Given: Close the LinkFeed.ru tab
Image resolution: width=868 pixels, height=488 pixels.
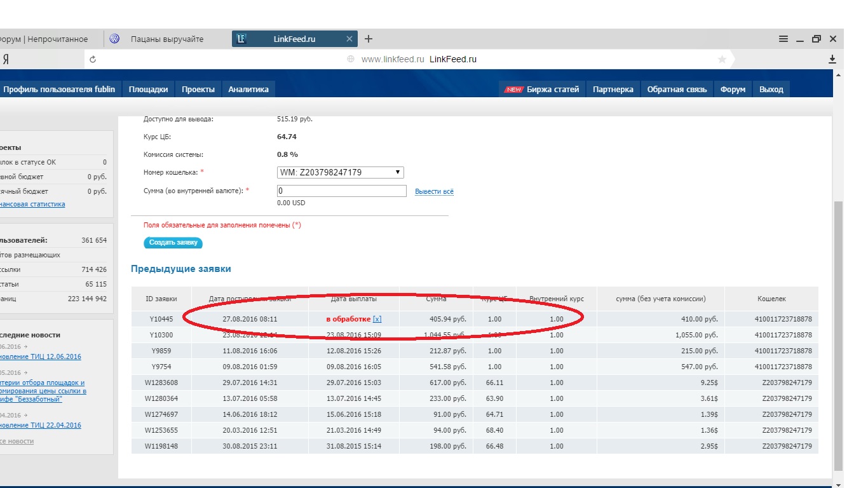Looking at the screenshot, I should pyautogui.click(x=349, y=39).
